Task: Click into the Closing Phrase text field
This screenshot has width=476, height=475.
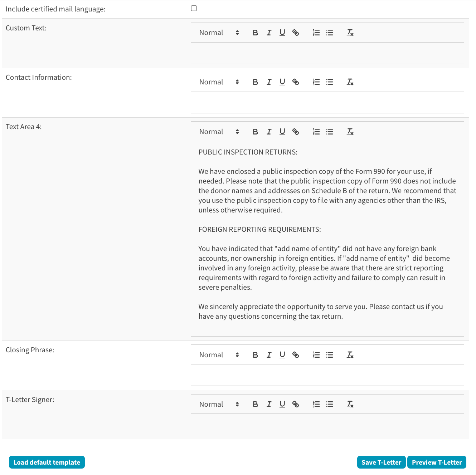Action: [x=327, y=375]
